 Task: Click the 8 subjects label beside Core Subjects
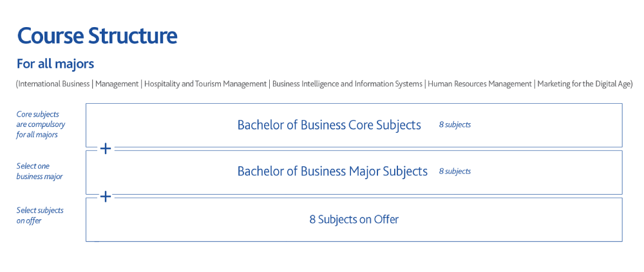pyautogui.click(x=455, y=125)
